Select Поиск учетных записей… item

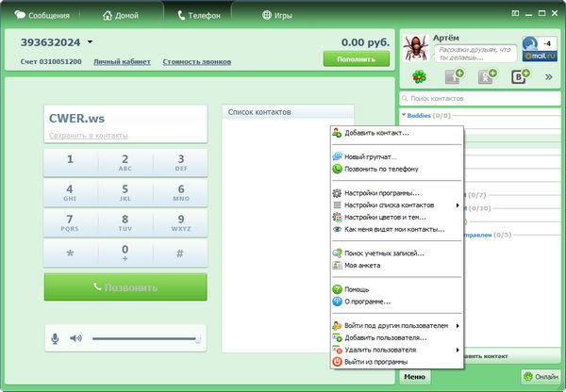pyautogui.click(x=397, y=253)
